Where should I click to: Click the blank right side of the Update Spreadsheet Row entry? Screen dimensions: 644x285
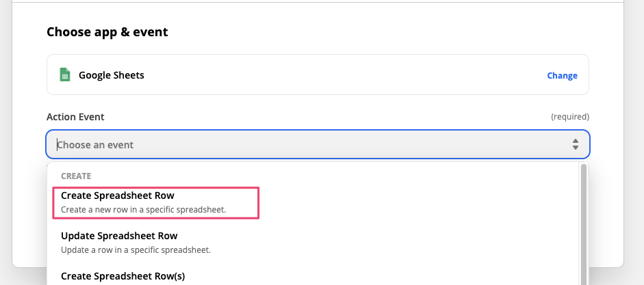(x=411, y=242)
